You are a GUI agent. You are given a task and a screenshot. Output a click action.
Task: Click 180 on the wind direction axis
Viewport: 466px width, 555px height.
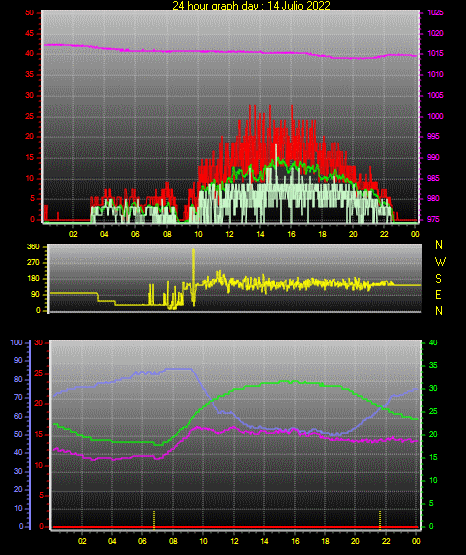pos(33,279)
